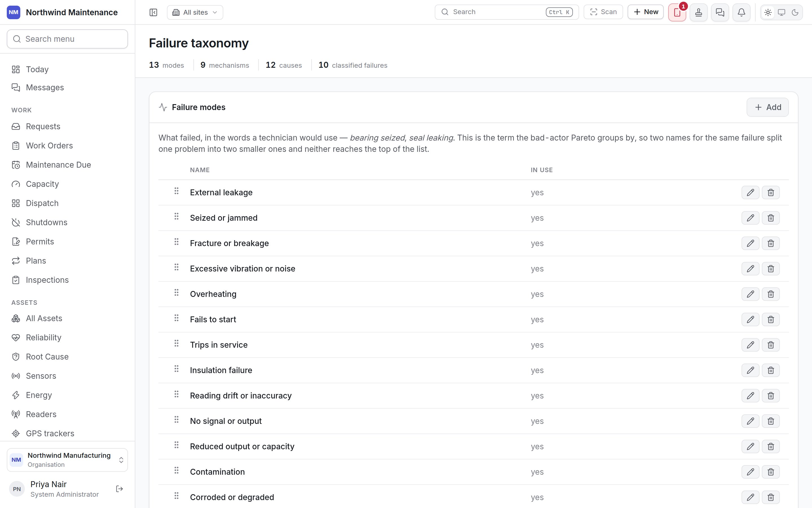Click the sign out icon beside Priya Nair
This screenshot has width=812, height=508.
pyautogui.click(x=120, y=489)
